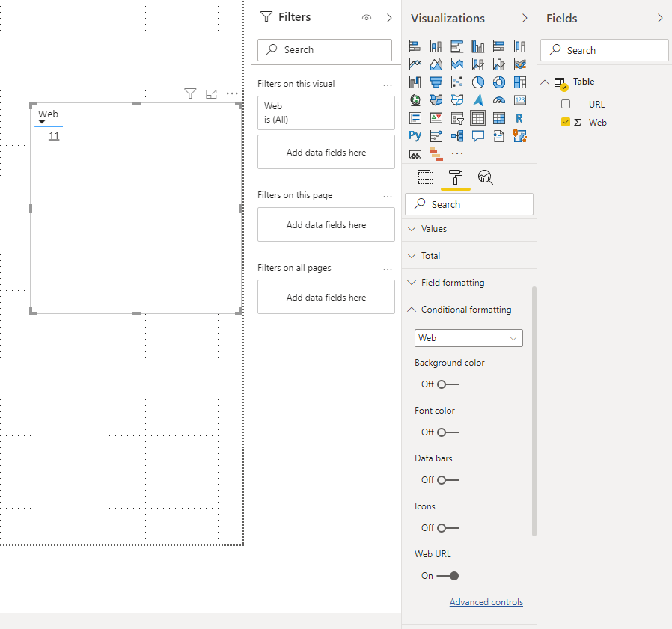The height and width of the screenshot is (629, 672).
Task: Select the Python visual
Action: point(415,136)
